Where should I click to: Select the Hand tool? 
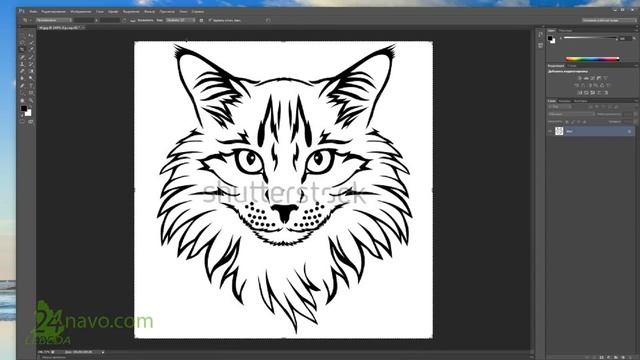pos(22,100)
